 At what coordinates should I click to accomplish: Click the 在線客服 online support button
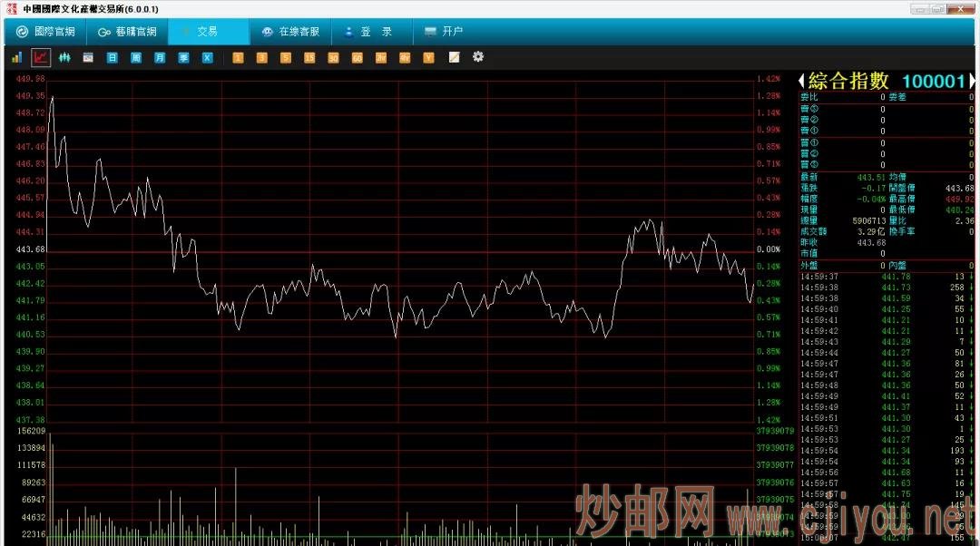(290, 32)
